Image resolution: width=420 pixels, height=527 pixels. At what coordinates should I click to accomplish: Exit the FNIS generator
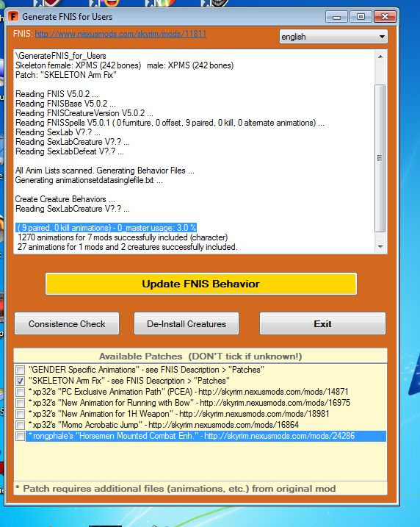pyautogui.click(x=322, y=323)
